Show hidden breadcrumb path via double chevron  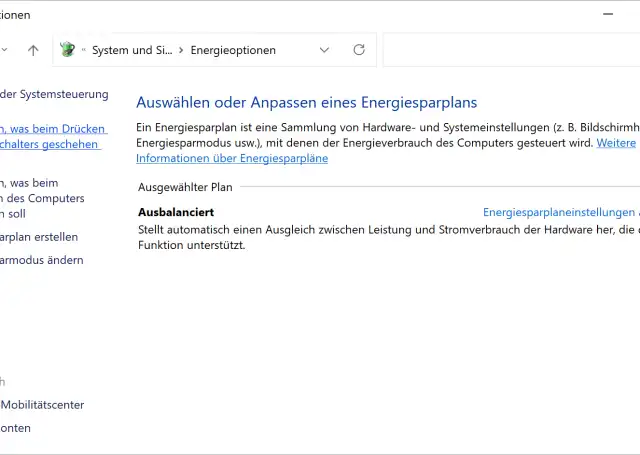coord(84,50)
